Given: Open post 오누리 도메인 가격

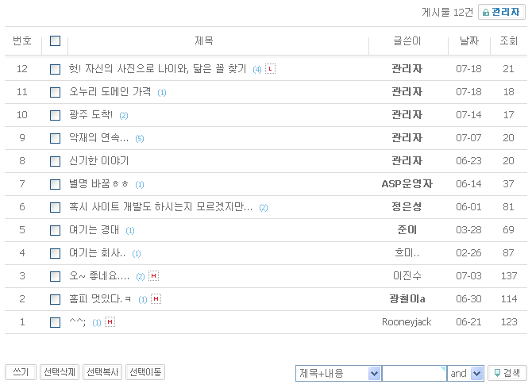Looking at the screenshot, I should pyautogui.click(x=110, y=91).
